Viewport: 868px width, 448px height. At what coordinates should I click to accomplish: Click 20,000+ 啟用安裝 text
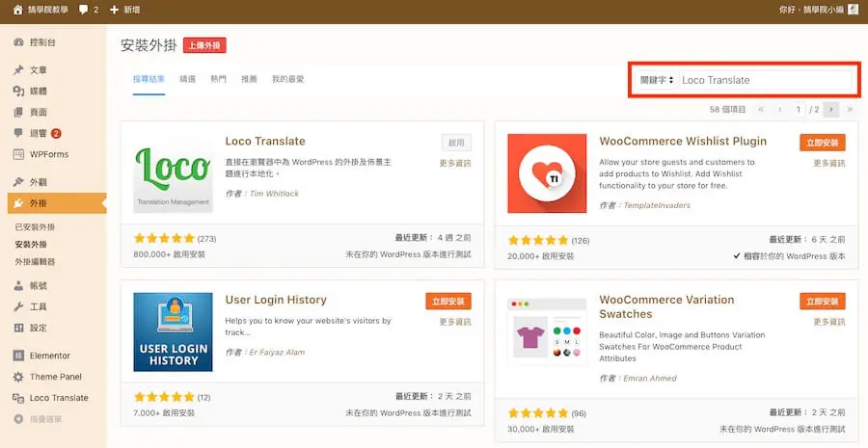[541, 256]
